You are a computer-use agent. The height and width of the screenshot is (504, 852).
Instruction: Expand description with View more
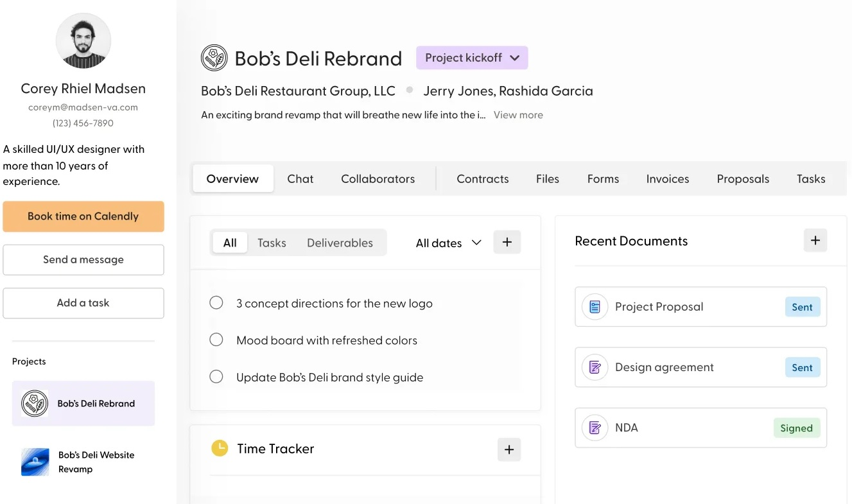pyautogui.click(x=518, y=115)
